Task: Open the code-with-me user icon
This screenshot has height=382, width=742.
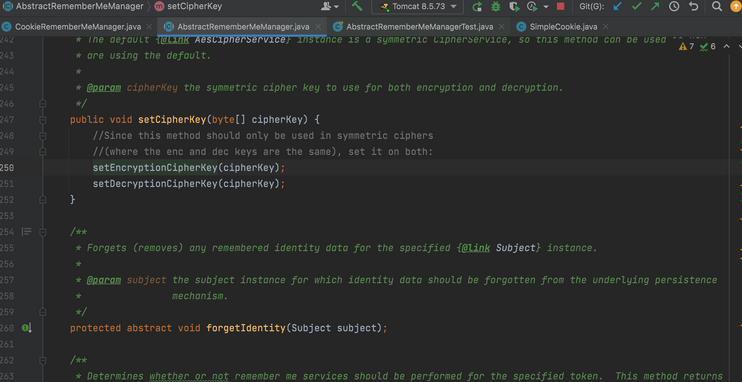Action: pos(326,7)
